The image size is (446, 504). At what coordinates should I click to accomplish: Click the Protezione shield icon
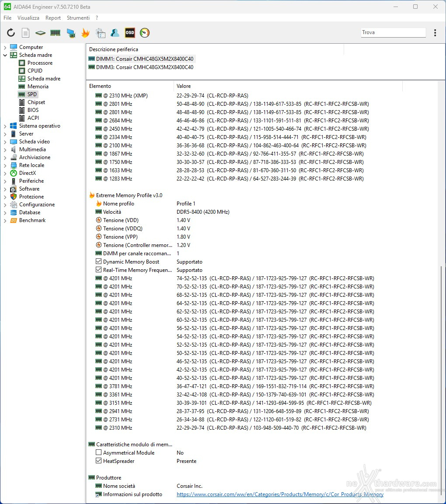click(x=14, y=197)
